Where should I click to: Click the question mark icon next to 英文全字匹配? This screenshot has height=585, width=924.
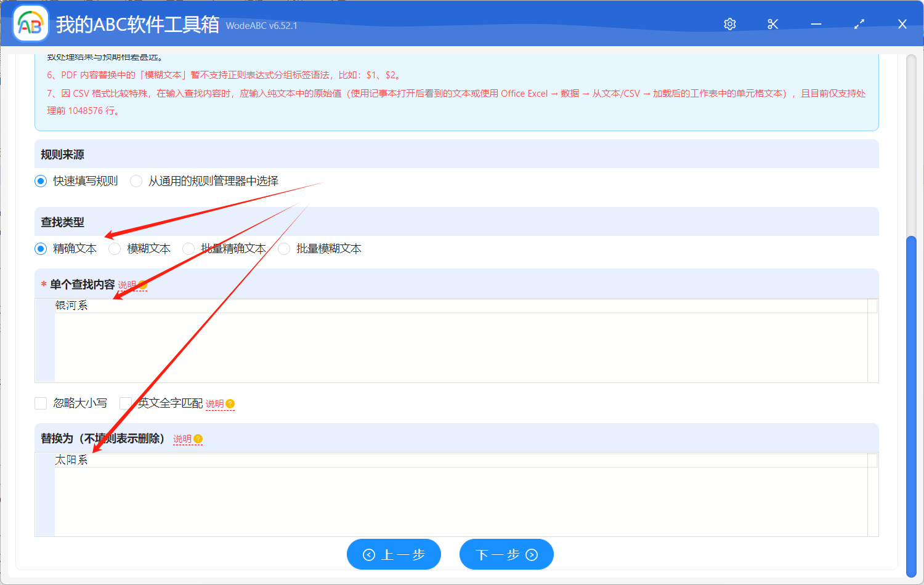tap(229, 403)
